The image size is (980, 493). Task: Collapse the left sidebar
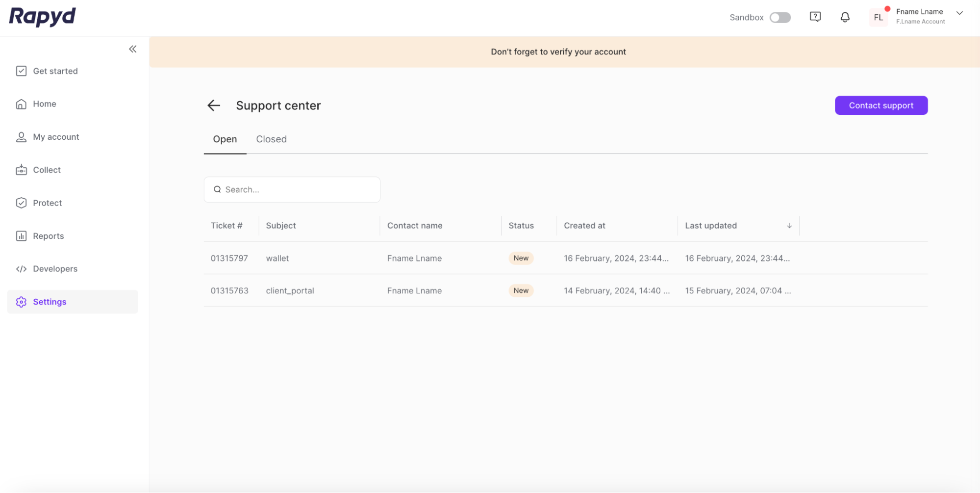click(x=132, y=49)
